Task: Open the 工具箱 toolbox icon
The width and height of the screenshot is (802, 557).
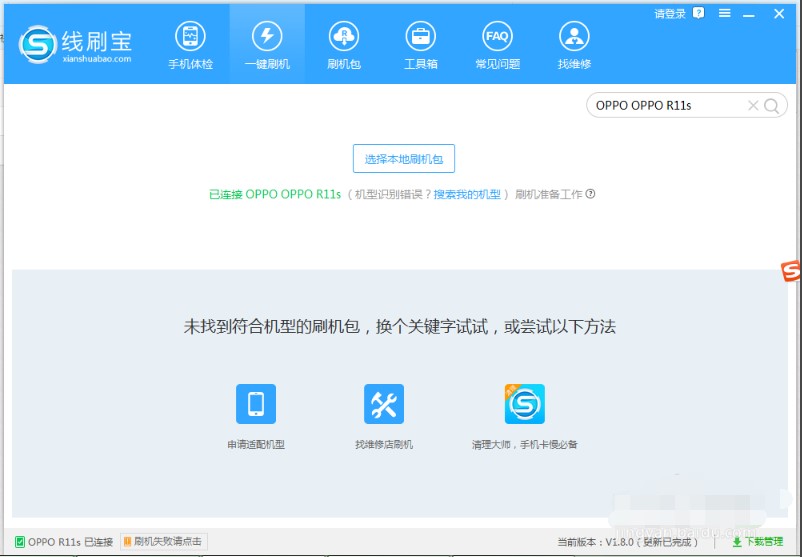Action: pos(420,44)
